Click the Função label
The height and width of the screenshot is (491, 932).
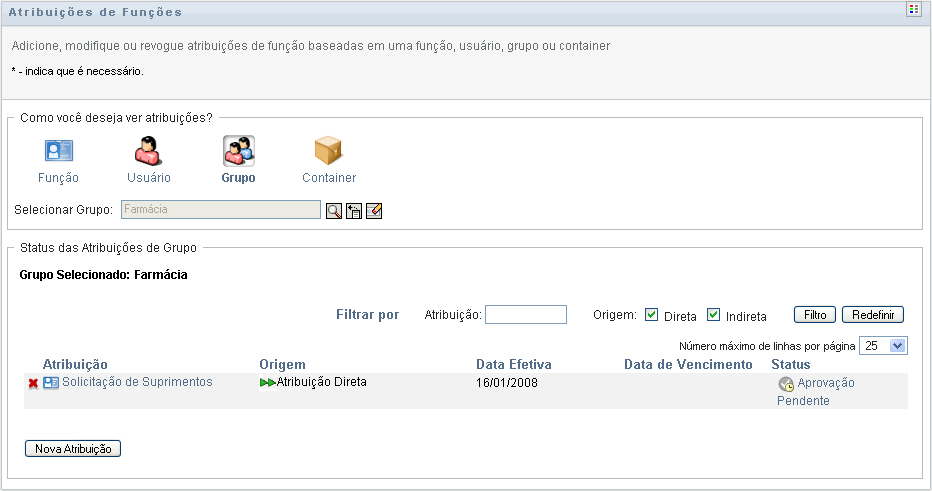[58, 178]
